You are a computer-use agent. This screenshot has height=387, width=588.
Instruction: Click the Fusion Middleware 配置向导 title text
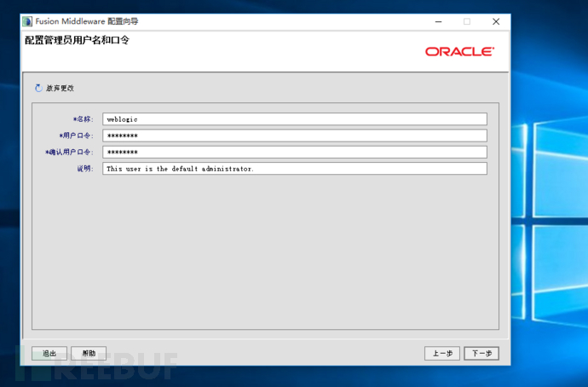pyautogui.click(x=87, y=21)
